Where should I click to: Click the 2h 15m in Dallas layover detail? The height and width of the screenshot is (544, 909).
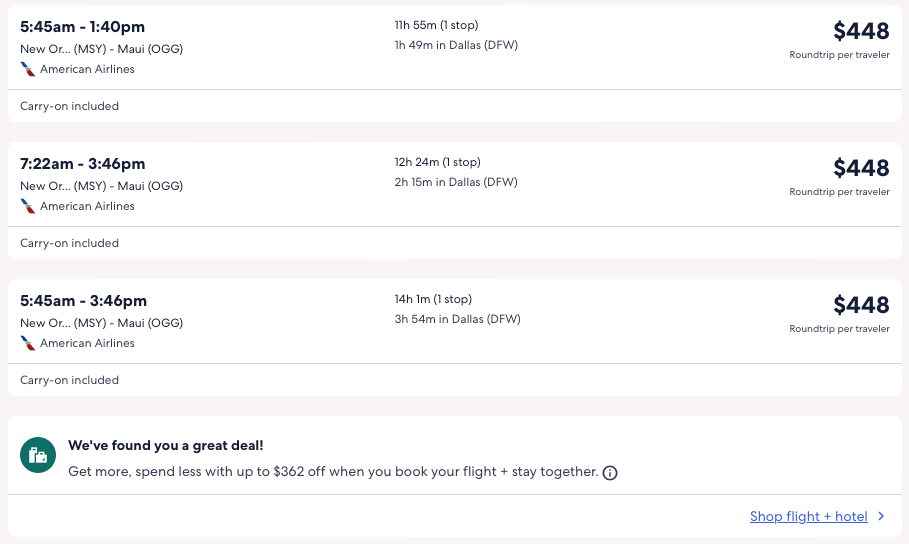[456, 182]
